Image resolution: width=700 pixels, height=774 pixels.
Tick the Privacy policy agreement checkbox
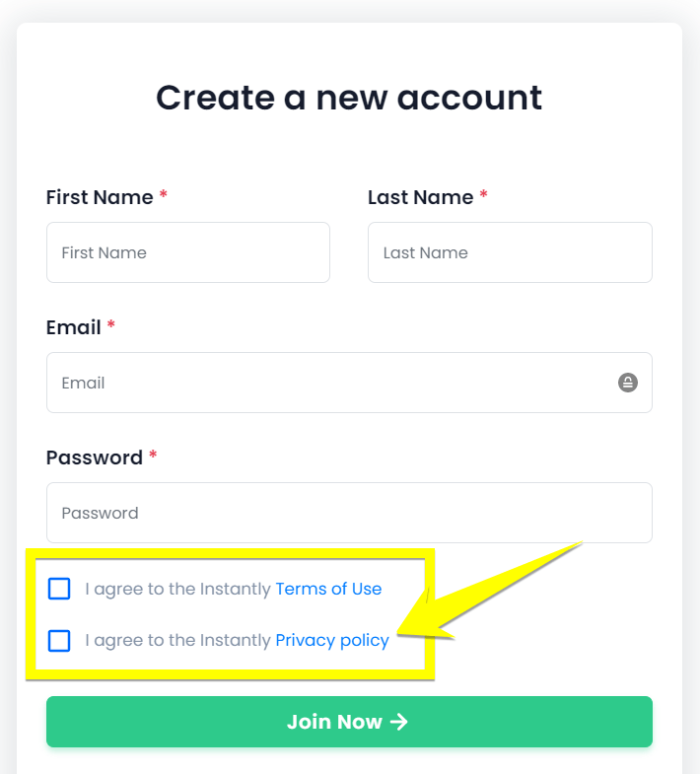coord(59,640)
